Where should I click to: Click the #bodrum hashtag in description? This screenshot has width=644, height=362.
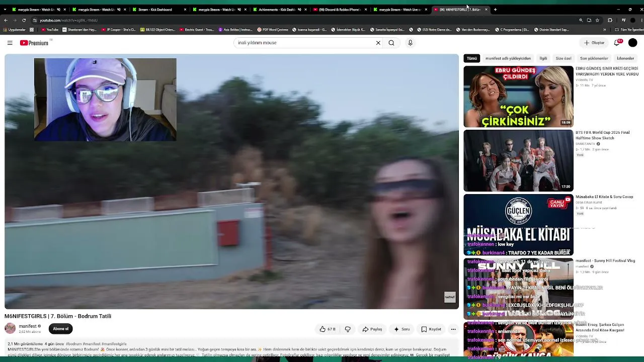(73, 344)
